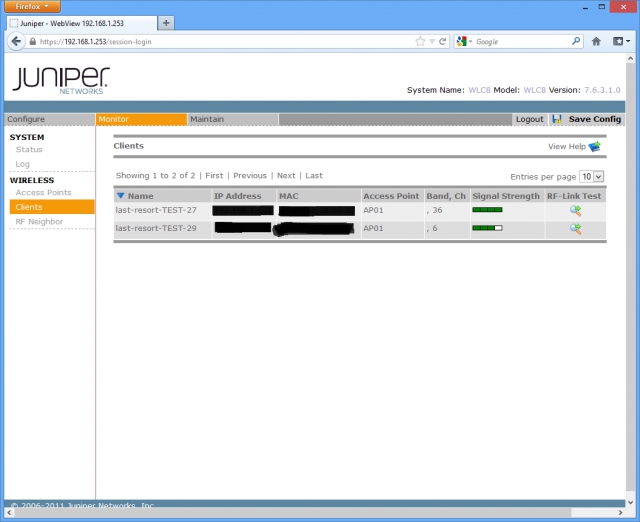Screen dimensions: 640x522
Task: Toggle Name column sort arrow
Action: 120,195
